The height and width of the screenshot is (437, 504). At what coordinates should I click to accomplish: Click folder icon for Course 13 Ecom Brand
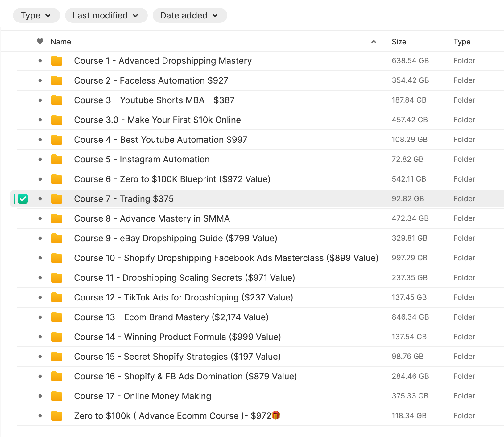[x=57, y=317]
